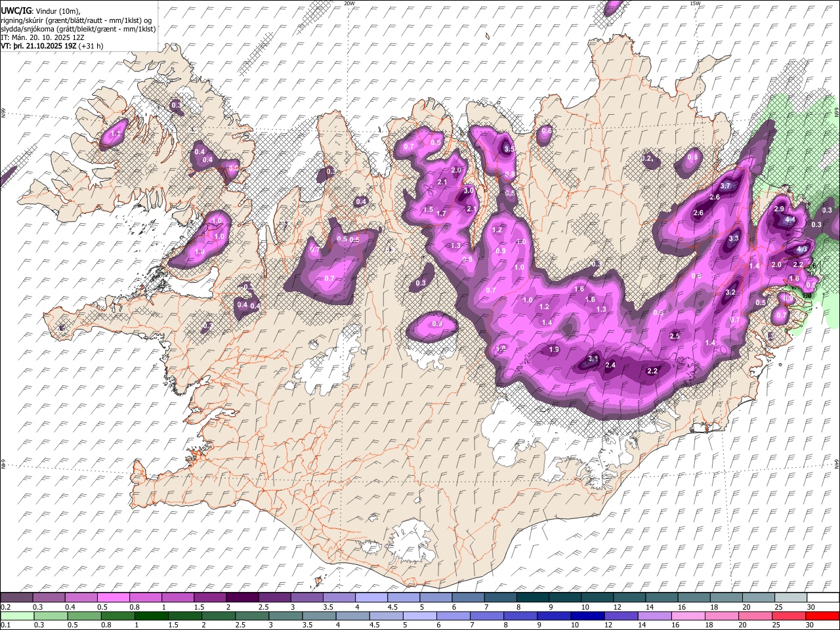Click the white 30 swatch in the top legend row

click(822, 597)
